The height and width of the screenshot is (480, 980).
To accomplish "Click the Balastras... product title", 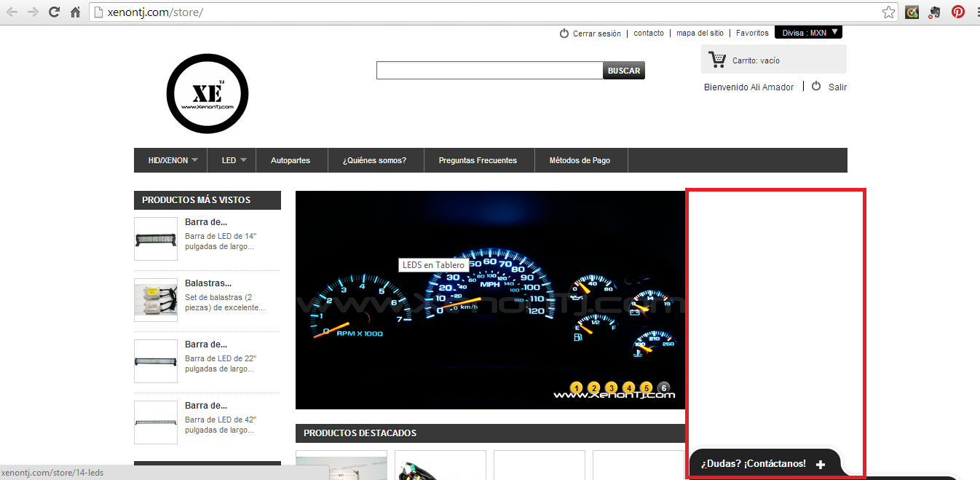I will 208,283.
